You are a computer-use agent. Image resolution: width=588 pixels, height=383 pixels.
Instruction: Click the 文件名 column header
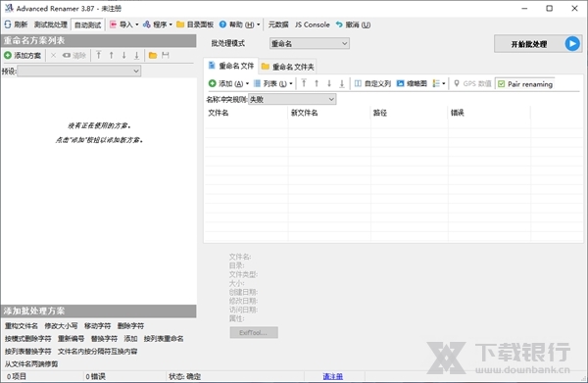(x=246, y=113)
